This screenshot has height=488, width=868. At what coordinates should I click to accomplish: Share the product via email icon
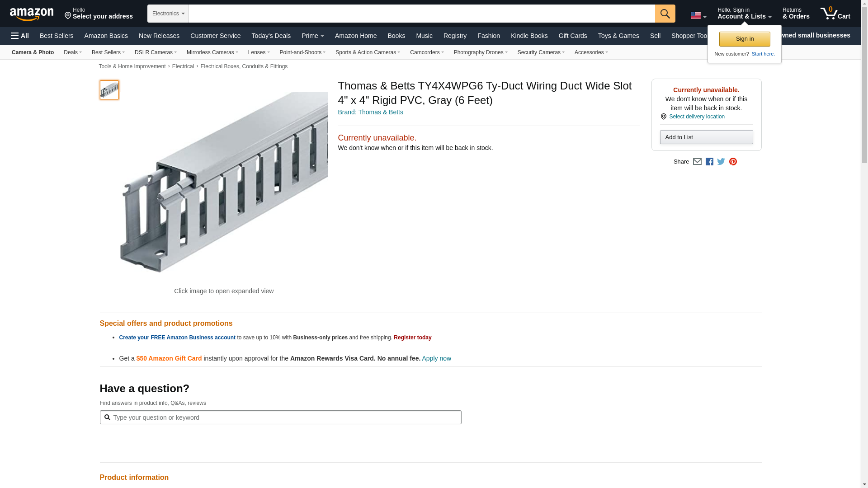697,162
